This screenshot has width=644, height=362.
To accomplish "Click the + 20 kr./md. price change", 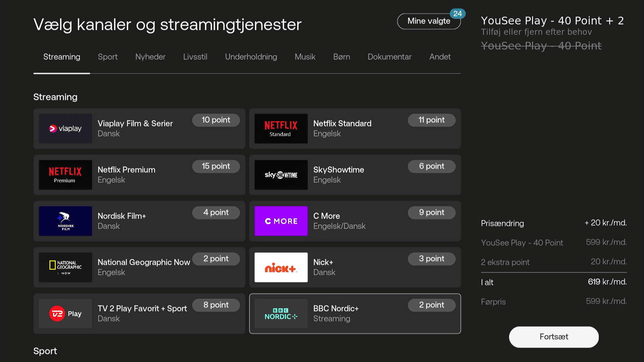I will (x=605, y=223).
